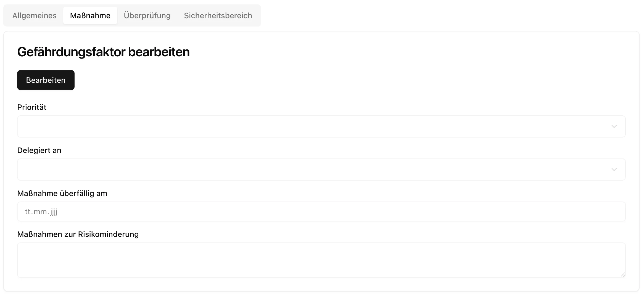Select the day (tt) part of date
Viewport: 644px width, 296px height.
(27, 212)
